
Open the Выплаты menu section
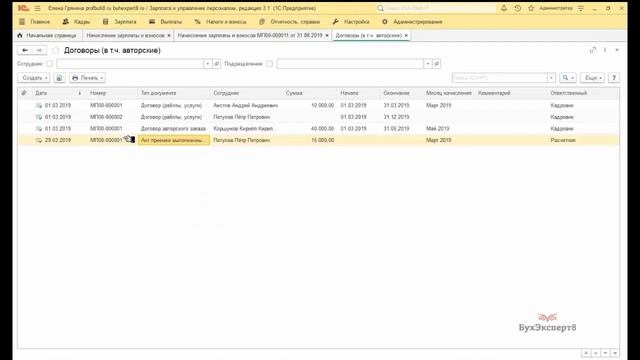click(x=165, y=22)
